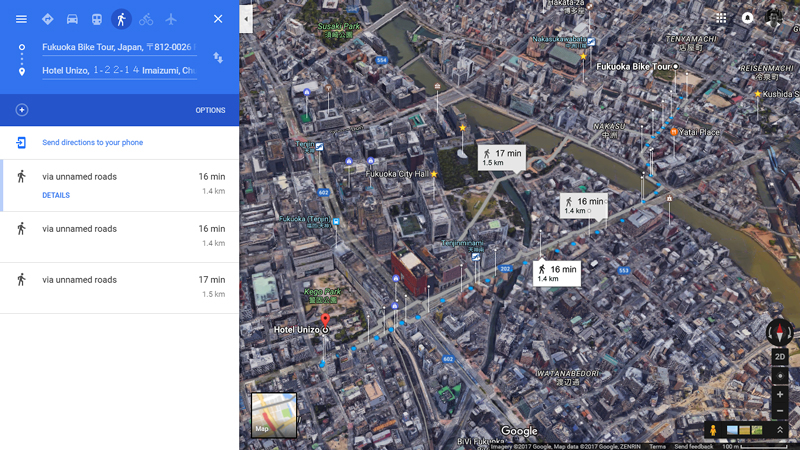Close the directions panel
Image resolution: width=800 pixels, height=450 pixels.
pyautogui.click(x=218, y=19)
